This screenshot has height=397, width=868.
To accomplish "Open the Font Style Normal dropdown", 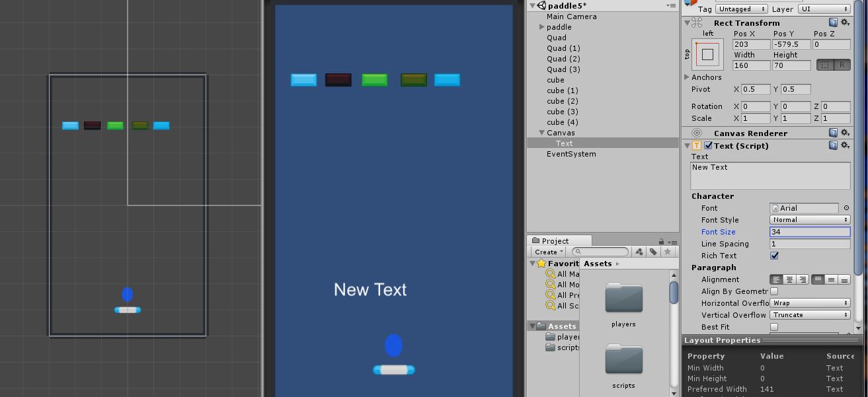I will coord(809,219).
